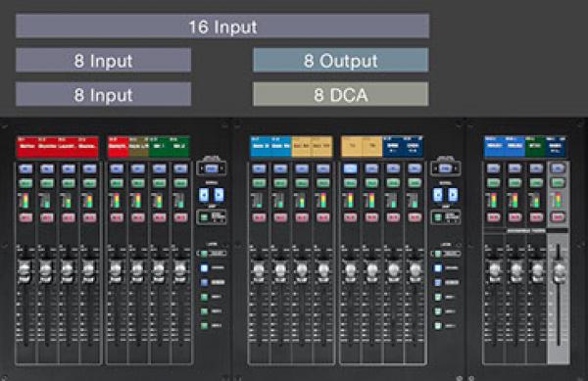Hit green CUE key on left bank's first channel

25,183
